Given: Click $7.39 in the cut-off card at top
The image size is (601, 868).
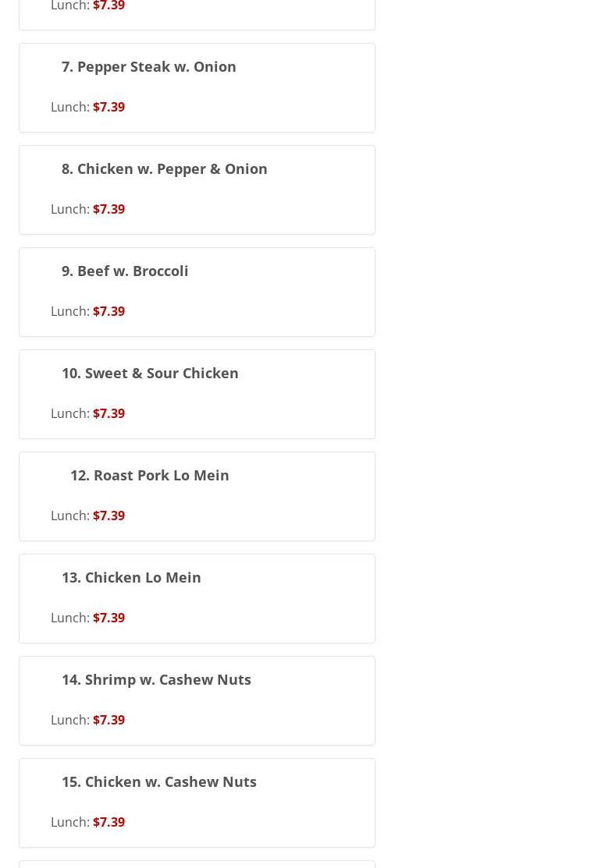Looking at the screenshot, I should (x=108, y=6).
